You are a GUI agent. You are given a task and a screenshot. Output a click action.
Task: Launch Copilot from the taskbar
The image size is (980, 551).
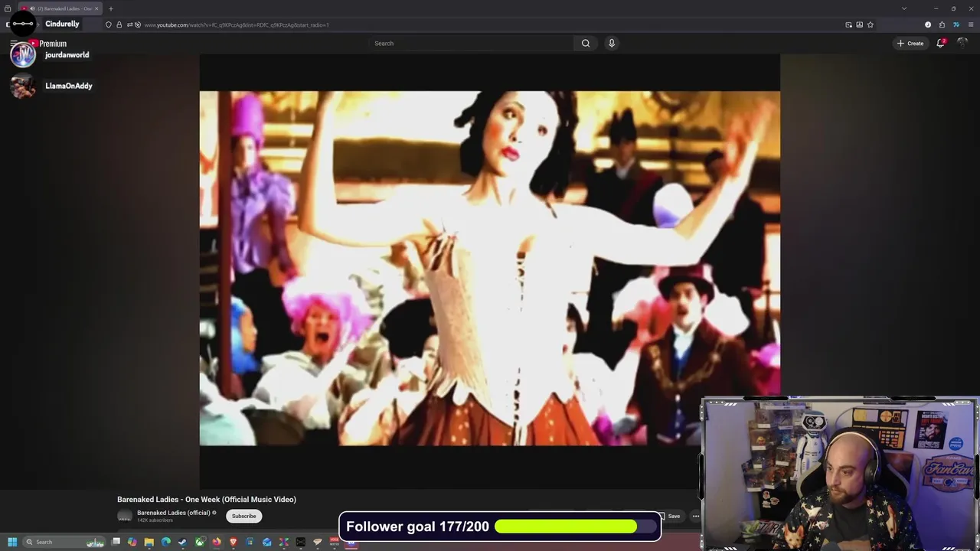[x=132, y=542]
